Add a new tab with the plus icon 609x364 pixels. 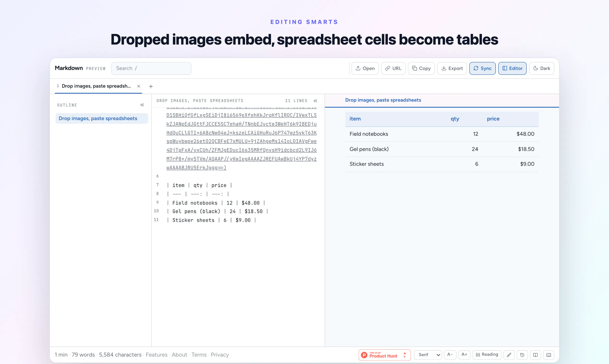pos(151,86)
